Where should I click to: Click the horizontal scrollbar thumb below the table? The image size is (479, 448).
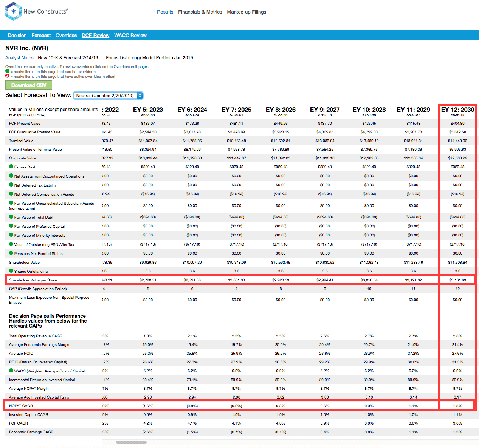[131, 442]
